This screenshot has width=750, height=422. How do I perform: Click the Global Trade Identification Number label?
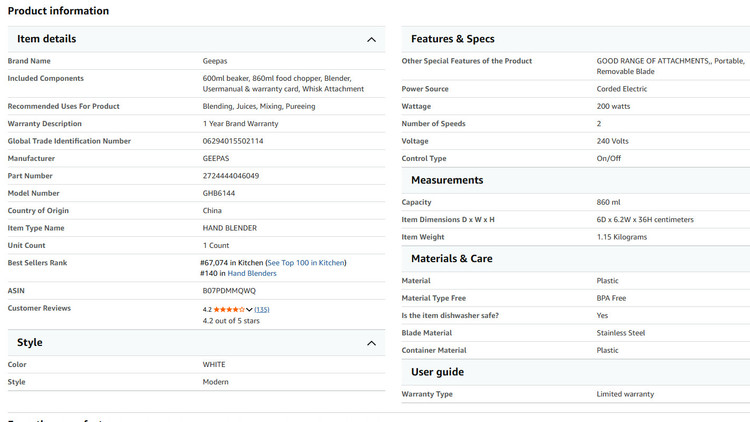[x=69, y=141]
